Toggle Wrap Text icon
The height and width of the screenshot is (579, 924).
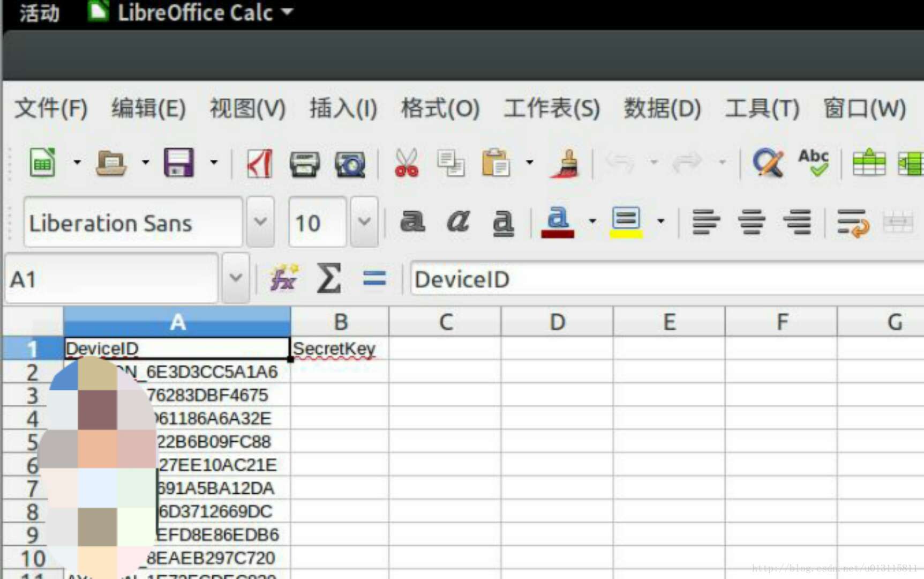(x=853, y=222)
